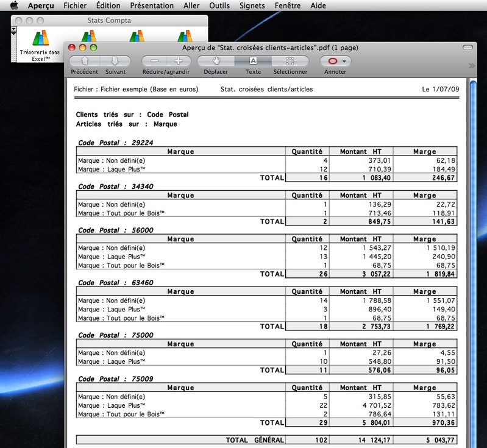This screenshot has width=487, height=448.
Task: Open the Apple menu
Action: pyautogui.click(x=14, y=5)
